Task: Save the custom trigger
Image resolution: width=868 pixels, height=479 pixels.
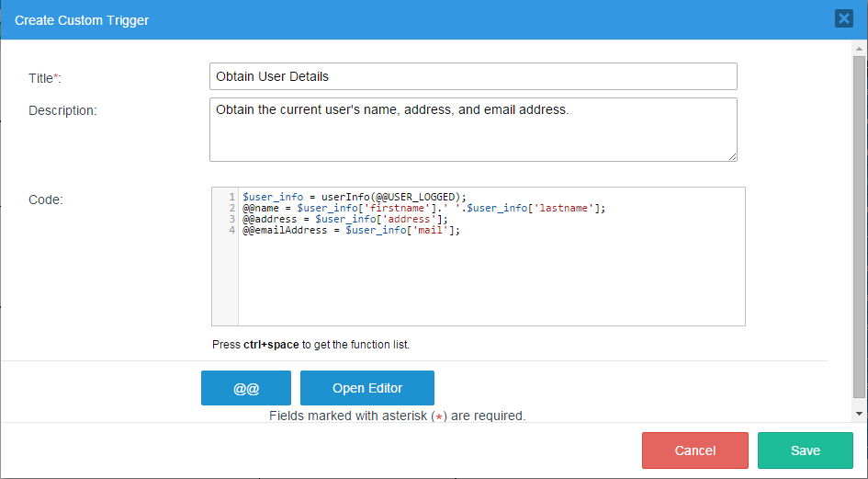Action: click(806, 450)
